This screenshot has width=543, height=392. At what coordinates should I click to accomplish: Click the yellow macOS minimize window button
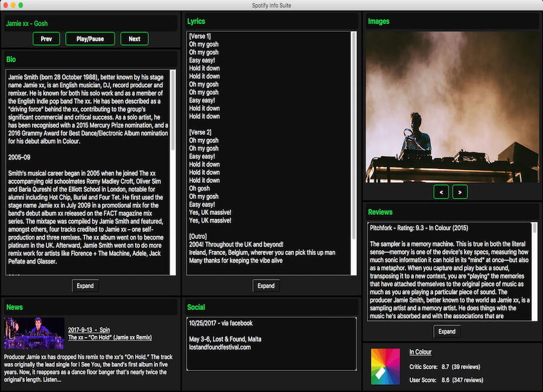click(12, 5)
